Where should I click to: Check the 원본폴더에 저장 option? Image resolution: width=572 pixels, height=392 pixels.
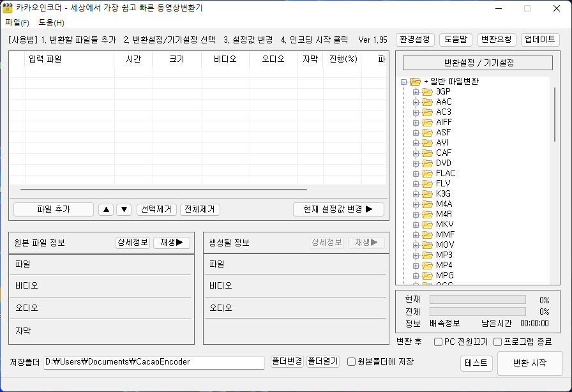coord(351,362)
